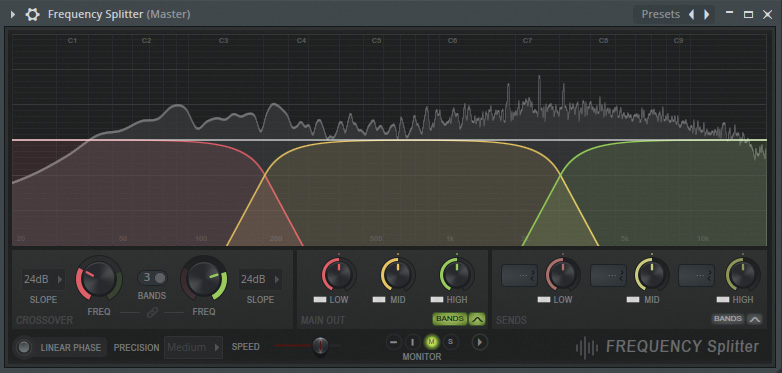The width and height of the screenshot is (782, 373).
Task: Toggle the Sends HIGH band switch
Action: pyautogui.click(x=723, y=300)
